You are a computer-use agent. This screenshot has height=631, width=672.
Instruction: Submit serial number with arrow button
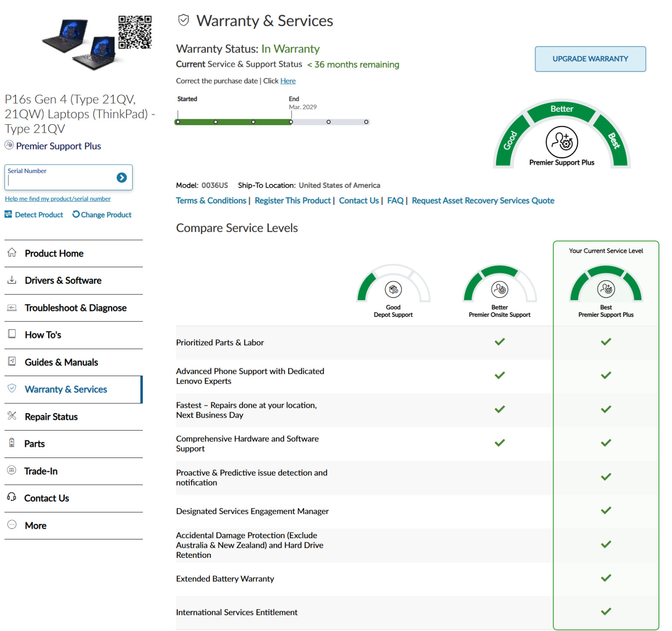pos(122,178)
